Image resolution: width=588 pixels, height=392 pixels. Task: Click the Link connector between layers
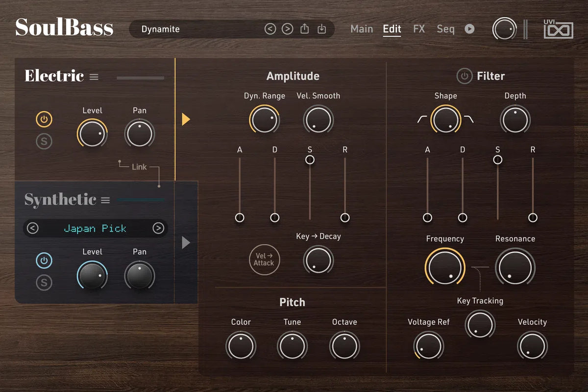pos(140,167)
